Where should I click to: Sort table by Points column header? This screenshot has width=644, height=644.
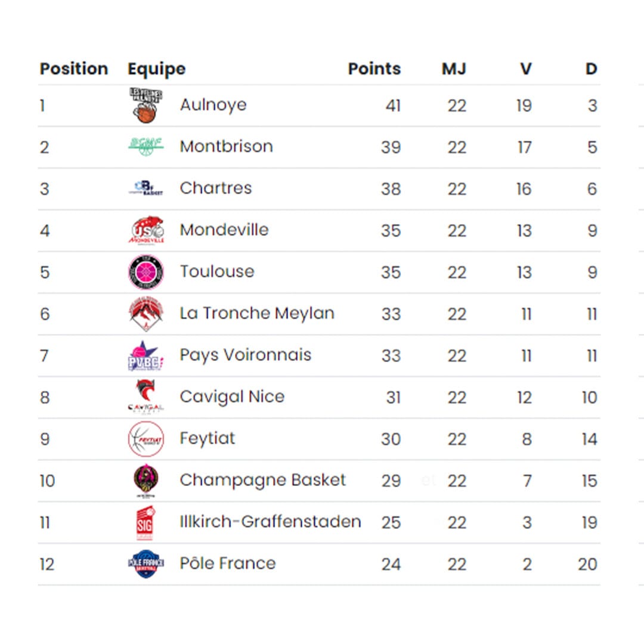click(374, 69)
